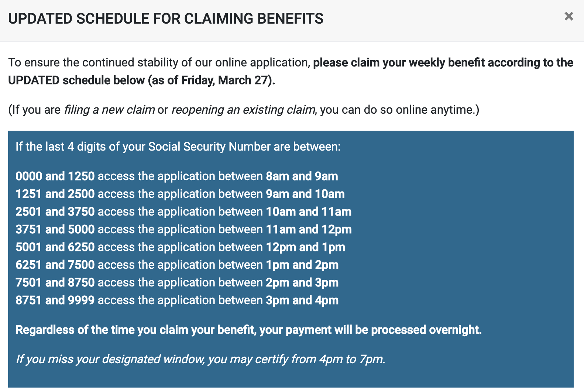Click the missed window 4pm to 7pm note
The image size is (584, 392).
coord(200,359)
